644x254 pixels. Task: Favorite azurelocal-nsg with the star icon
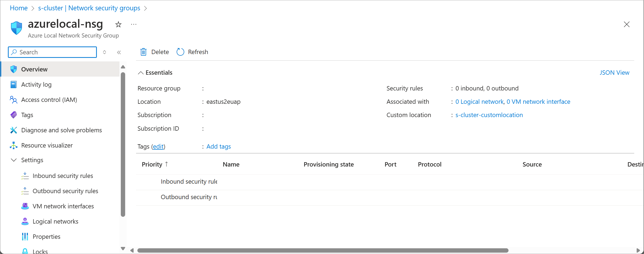coord(118,24)
